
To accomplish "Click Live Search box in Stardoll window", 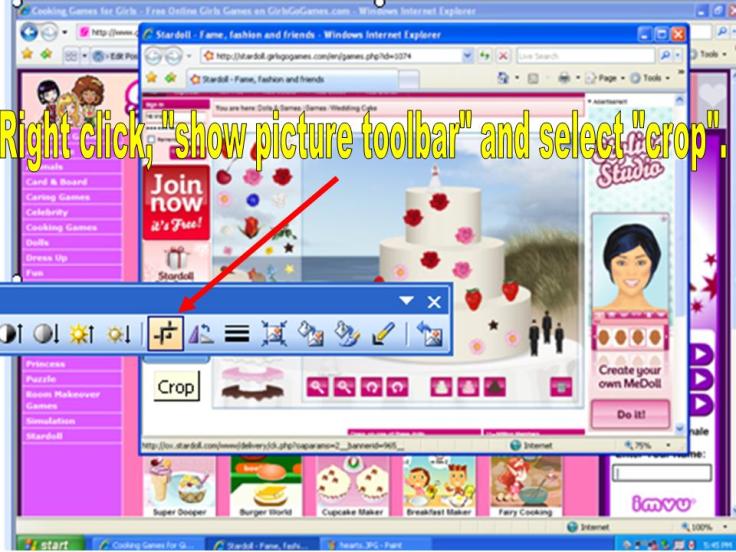I will point(585,56).
